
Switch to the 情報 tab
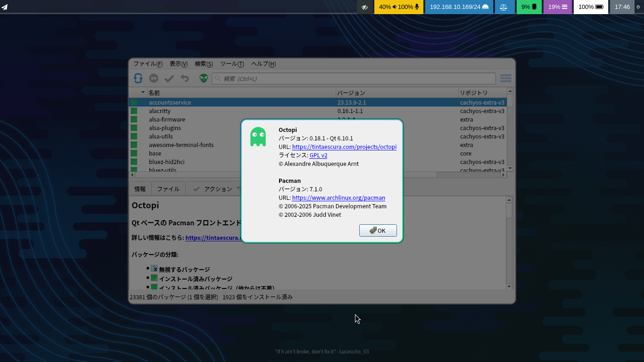pyautogui.click(x=140, y=189)
